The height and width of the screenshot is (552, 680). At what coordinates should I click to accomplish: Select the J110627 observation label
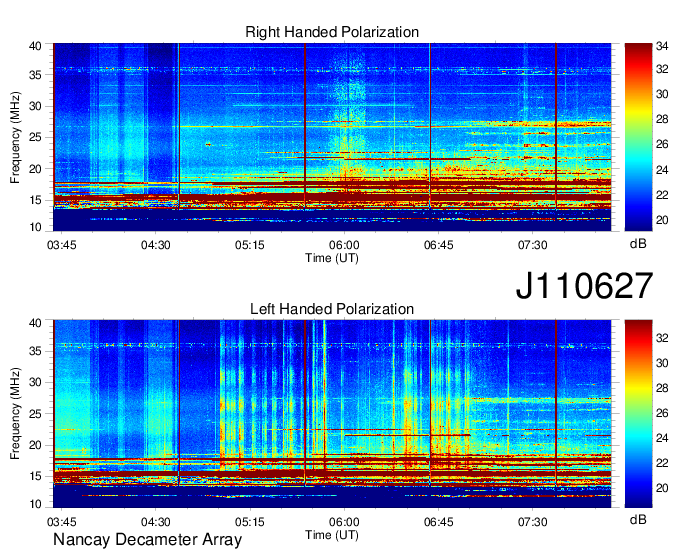pyautogui.click(x=584, y=286)
